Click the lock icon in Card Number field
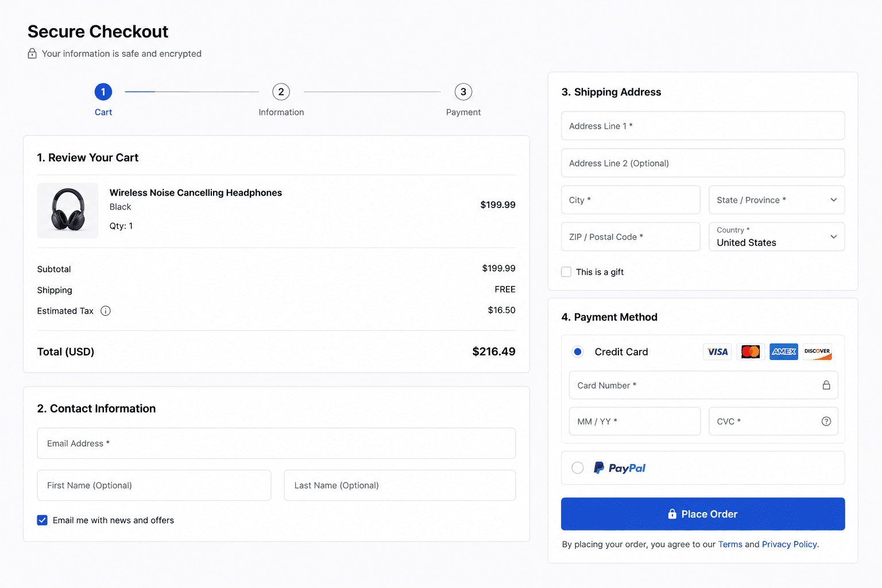The width and height of the screenshot is (882, 588). (826, 385)
